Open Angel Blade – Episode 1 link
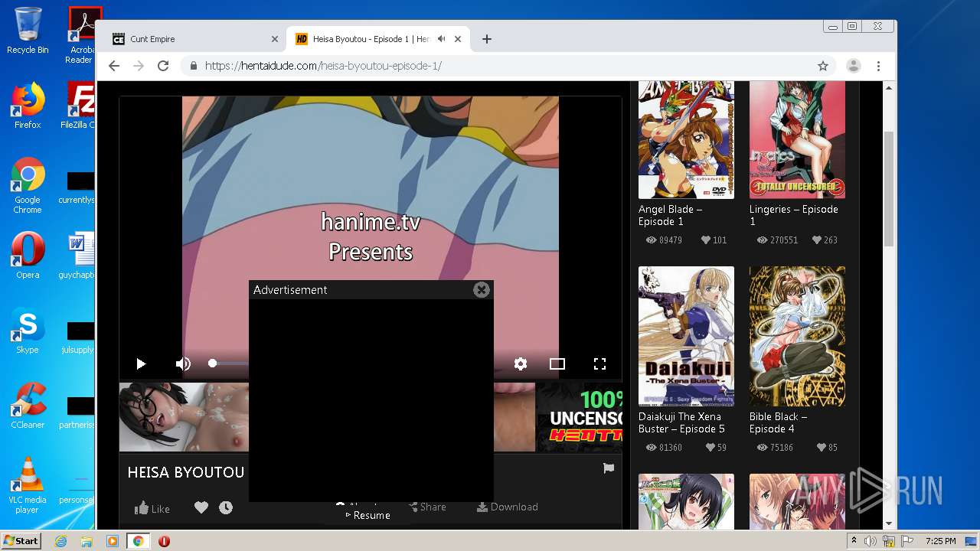 point(670,215)
